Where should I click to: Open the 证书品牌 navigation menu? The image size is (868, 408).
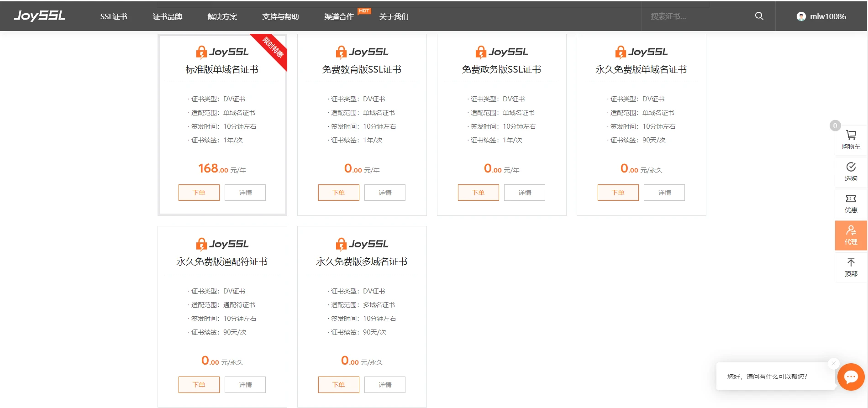(167, 16)
